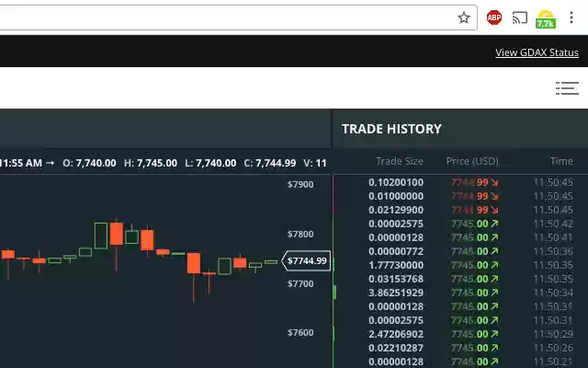The image size is (588, 368).
Task: Open the 7.7k price ticker extension
Action: coord(545,19)
